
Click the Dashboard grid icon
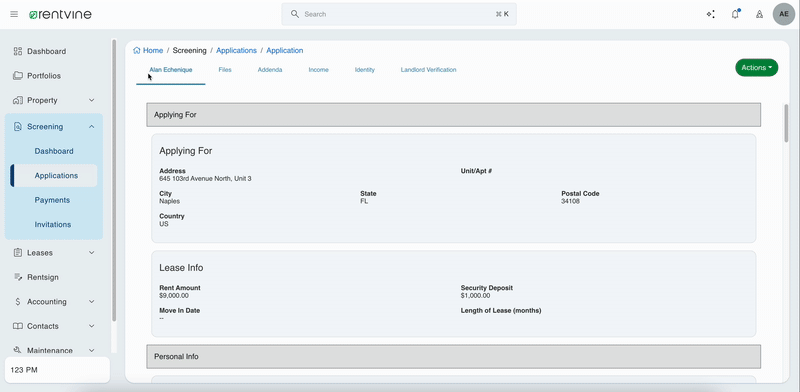(x=18, y=51)
